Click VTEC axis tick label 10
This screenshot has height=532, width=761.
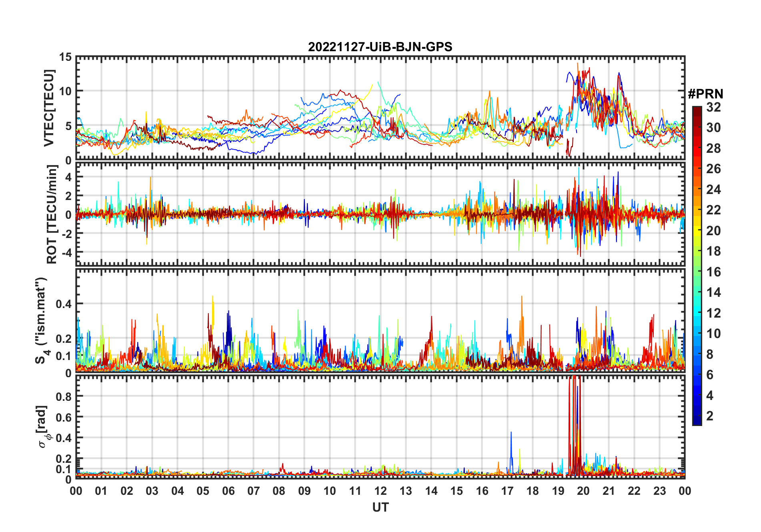pyautogui.click(x=66, y=92)
